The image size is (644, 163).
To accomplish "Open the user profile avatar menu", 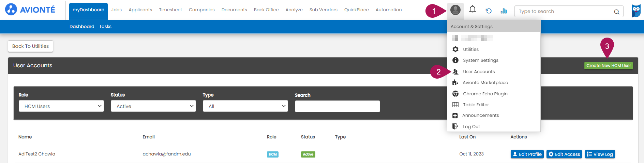I will point(455,10).
